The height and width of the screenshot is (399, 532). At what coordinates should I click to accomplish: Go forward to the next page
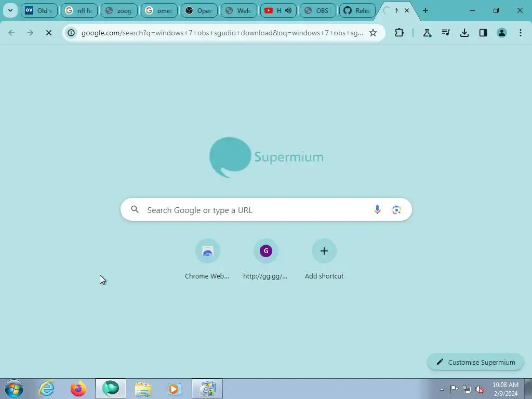(30, 33)
